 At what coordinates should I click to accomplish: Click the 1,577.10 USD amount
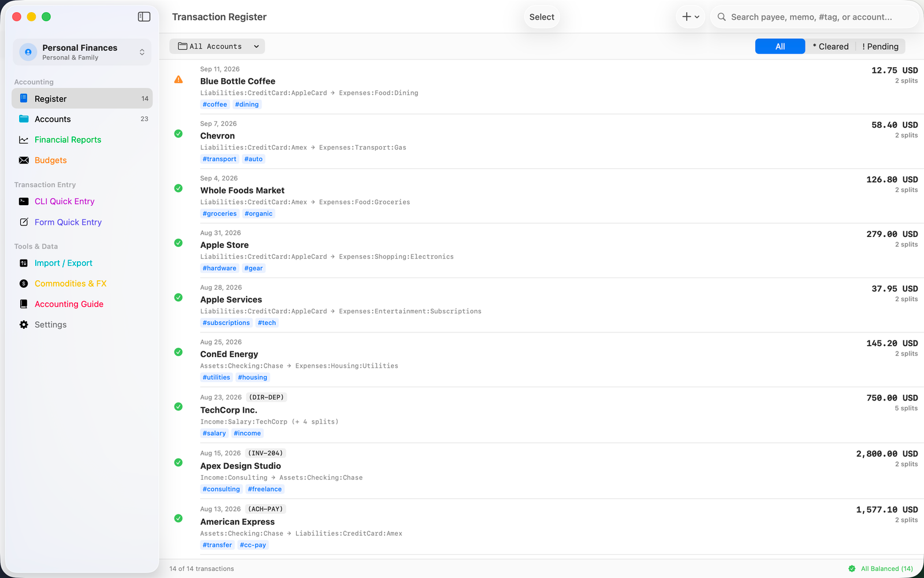click(x=887, y=510)
